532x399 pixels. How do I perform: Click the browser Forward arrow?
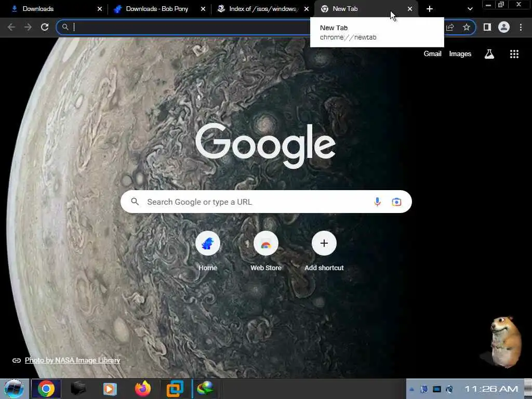click(x=28, y=27)
